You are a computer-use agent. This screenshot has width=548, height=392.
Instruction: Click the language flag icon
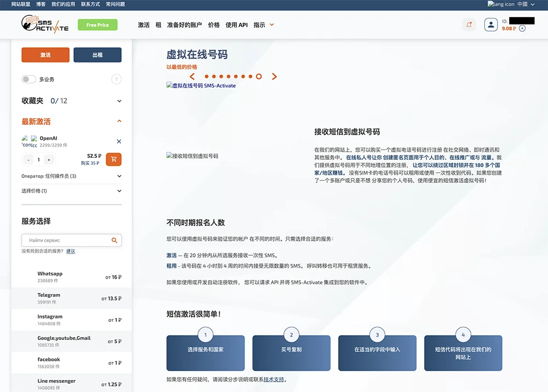[x=501, y=4]
